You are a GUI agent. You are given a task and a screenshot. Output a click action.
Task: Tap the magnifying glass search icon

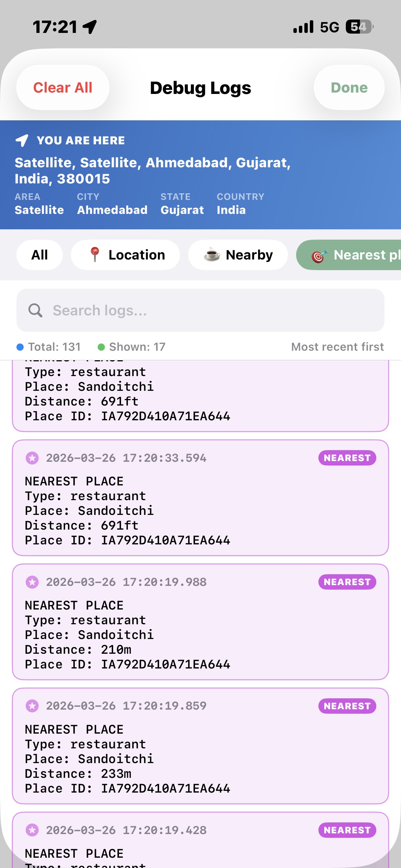(x=35, y=311)
